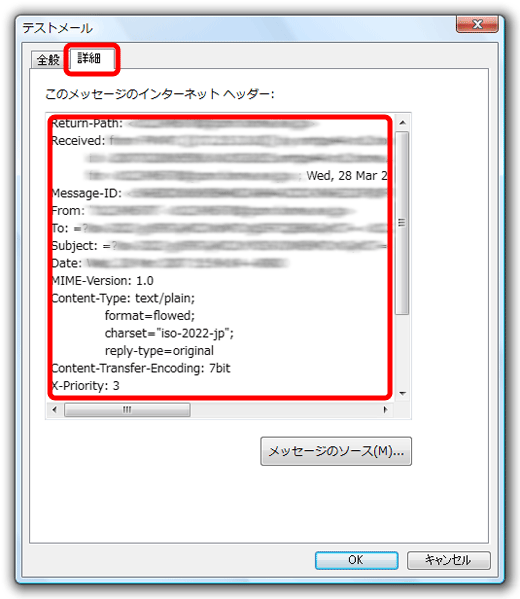520x599 pixels.
Task: Place cursor on MIME-Version: 1.0 line
Action: point(102,281)
